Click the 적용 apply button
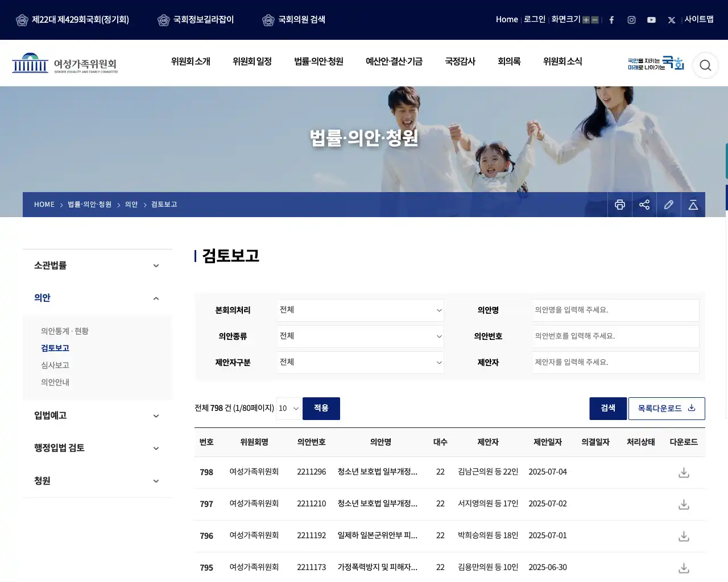728x582 pixels. tap(321, 409)
